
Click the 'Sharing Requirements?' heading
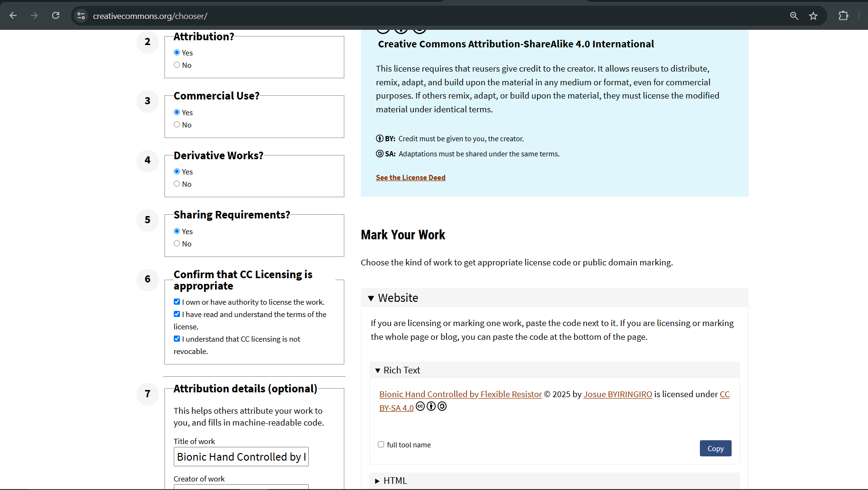232,215
